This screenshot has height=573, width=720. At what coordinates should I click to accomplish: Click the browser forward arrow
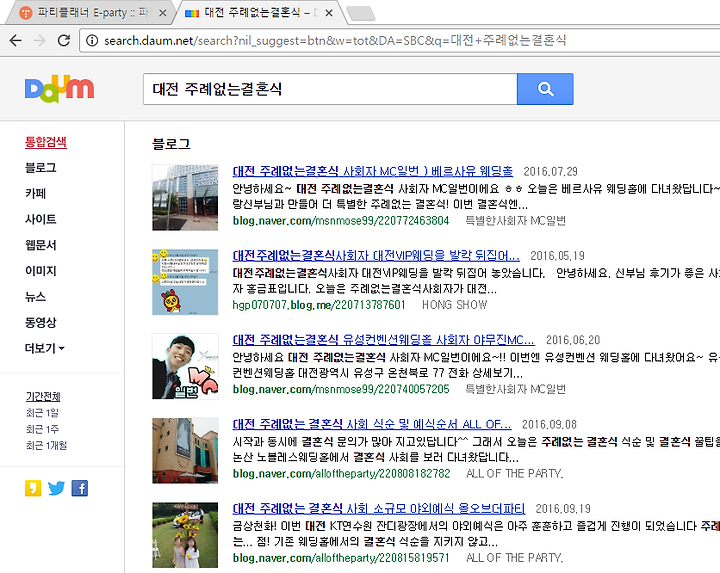point(40,40)
